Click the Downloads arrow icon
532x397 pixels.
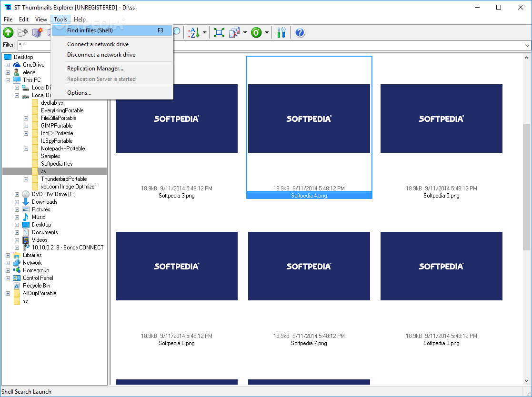coord(26,202)
